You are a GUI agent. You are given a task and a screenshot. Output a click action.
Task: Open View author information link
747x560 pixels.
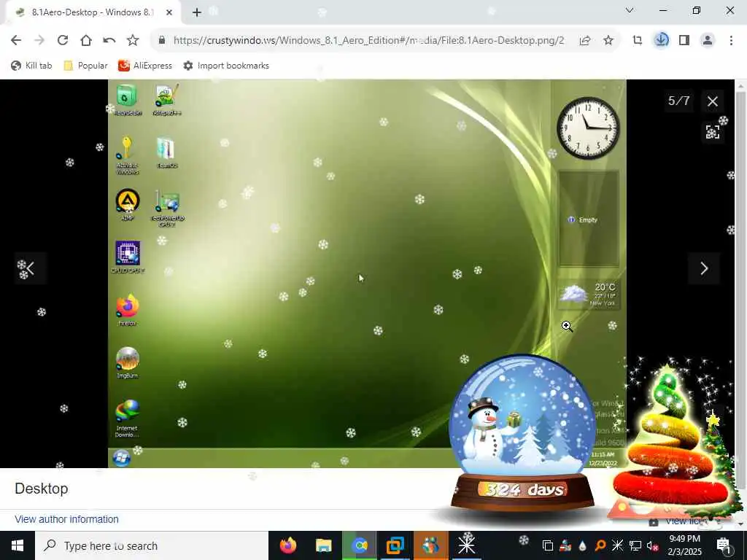[x=66, y=519]
